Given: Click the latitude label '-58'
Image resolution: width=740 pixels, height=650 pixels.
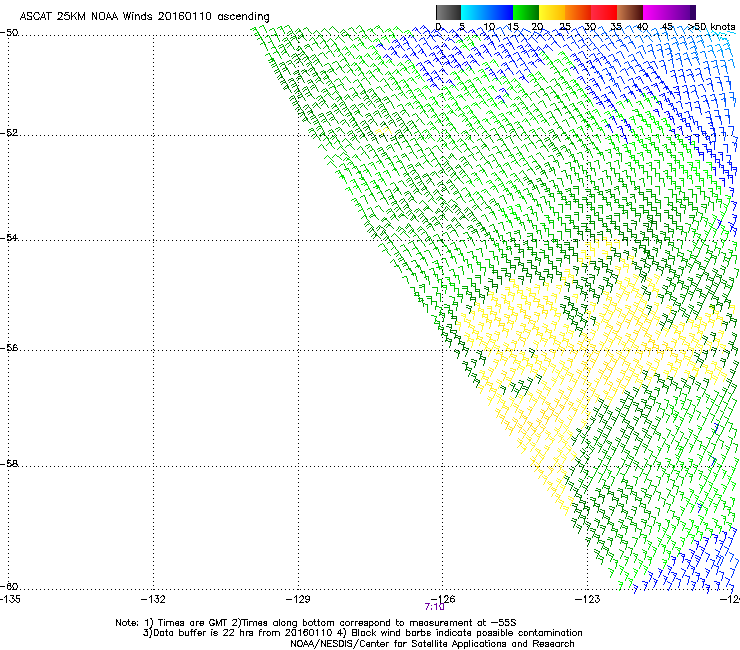Looking at the screenshot, I should pos(9,464).
